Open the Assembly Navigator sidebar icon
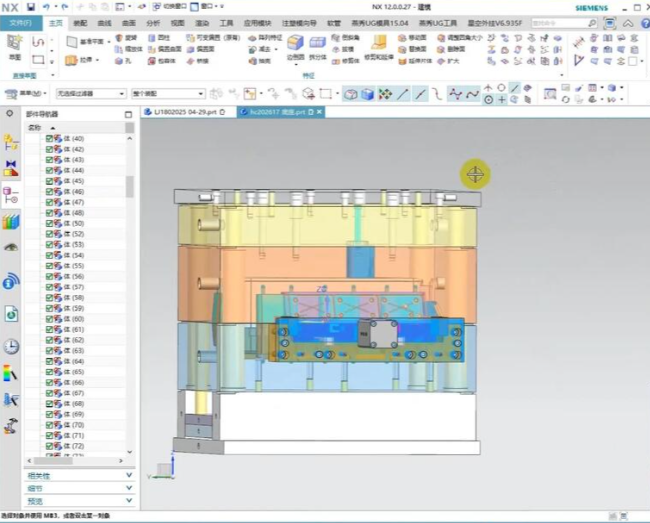Image resolution: width=650 pixels, height=523 pixels. point(11,143)
